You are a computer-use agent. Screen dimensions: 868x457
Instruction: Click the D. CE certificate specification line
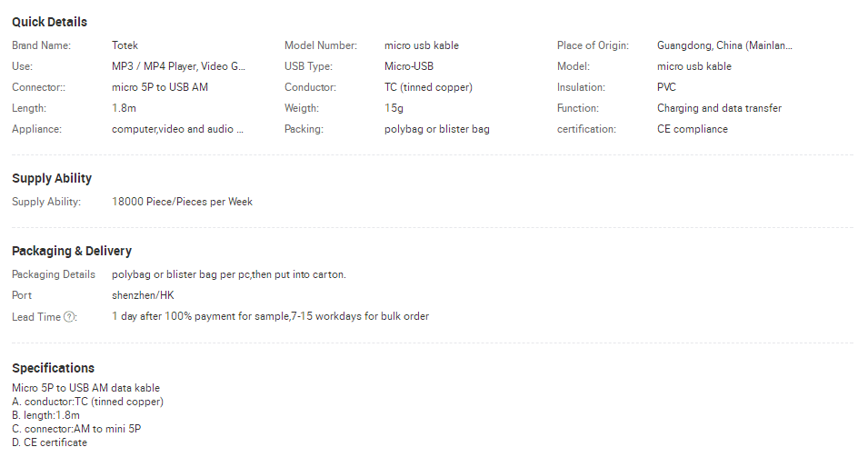[49, 442]
